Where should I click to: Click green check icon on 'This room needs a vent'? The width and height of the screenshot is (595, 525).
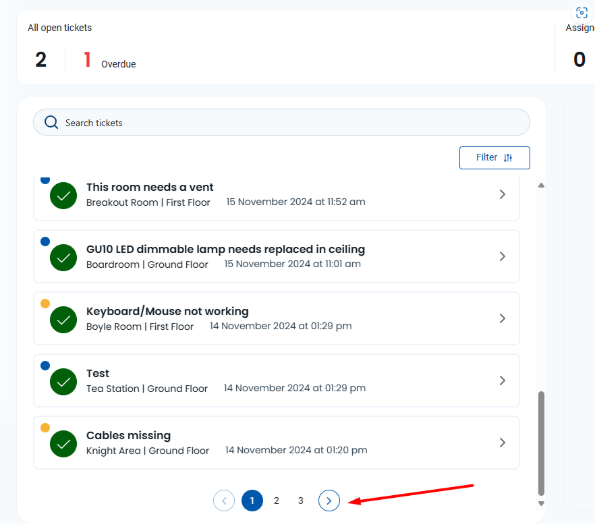pyautogui.click(x=63, y=195)
